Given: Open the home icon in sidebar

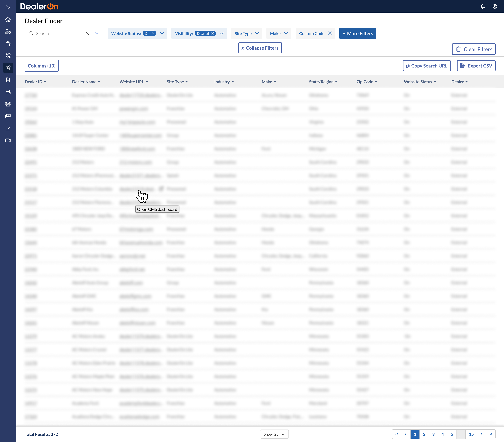Looking at the screenshot, I should (x=8, y=19).
